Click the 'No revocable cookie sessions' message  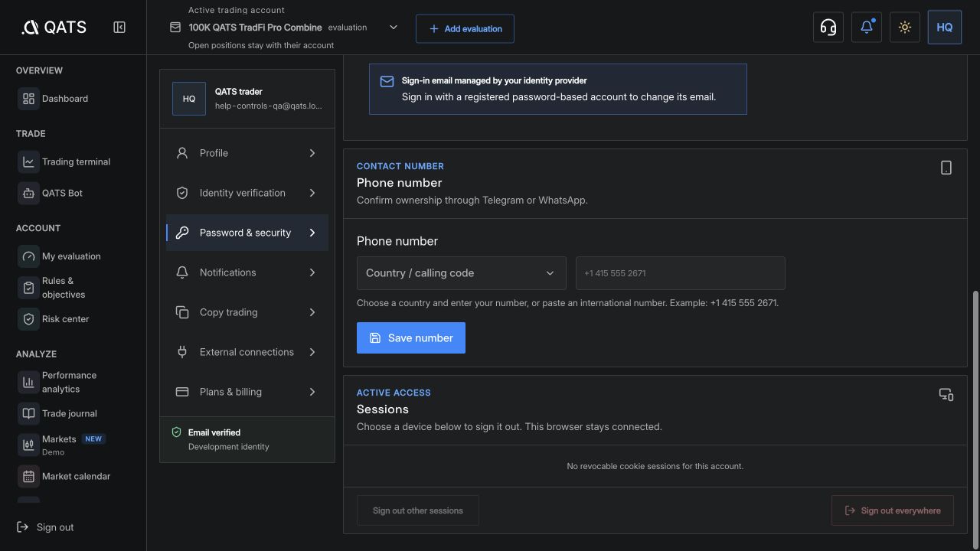click(655, 466)
